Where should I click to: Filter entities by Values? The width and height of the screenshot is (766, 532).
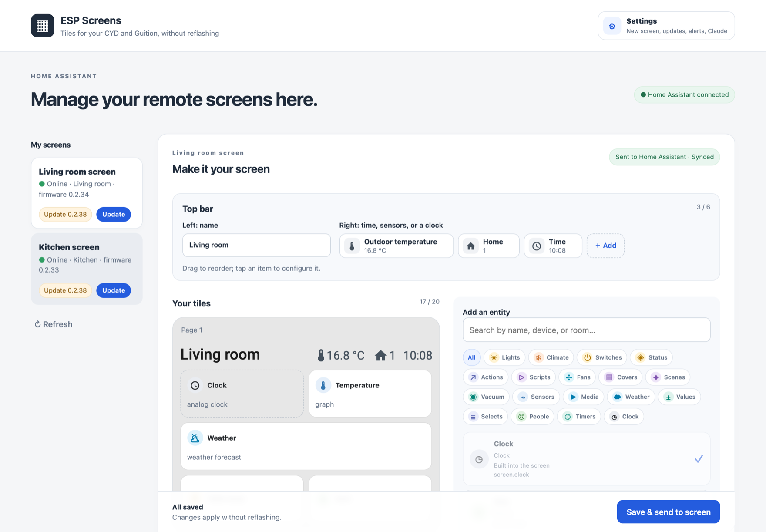tap(679, 397)
